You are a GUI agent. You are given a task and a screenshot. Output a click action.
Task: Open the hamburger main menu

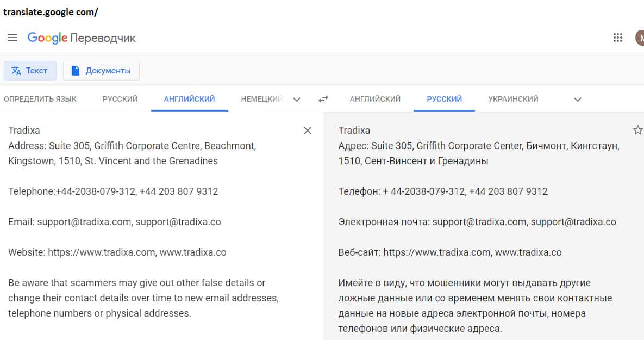(x=12, y=38)
